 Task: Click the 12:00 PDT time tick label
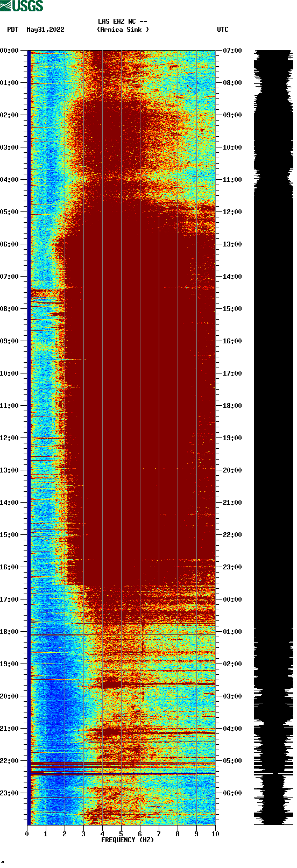click(9, 438)
